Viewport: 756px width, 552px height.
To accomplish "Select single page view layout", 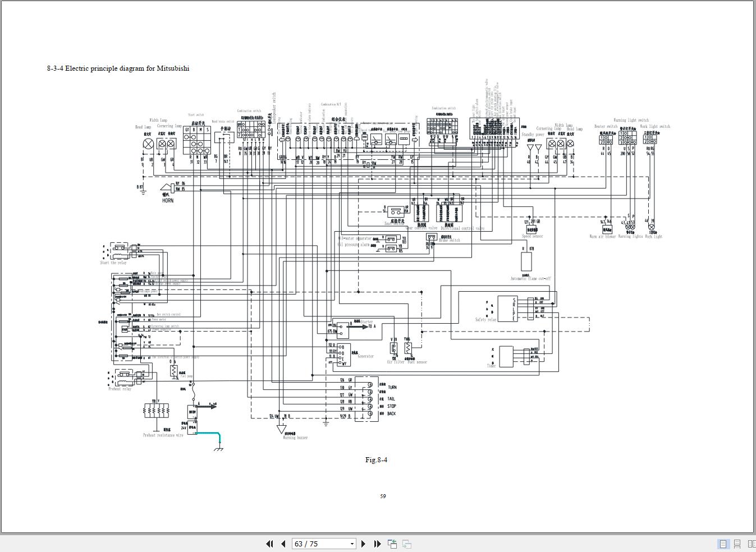I will [x=723, y=544].
